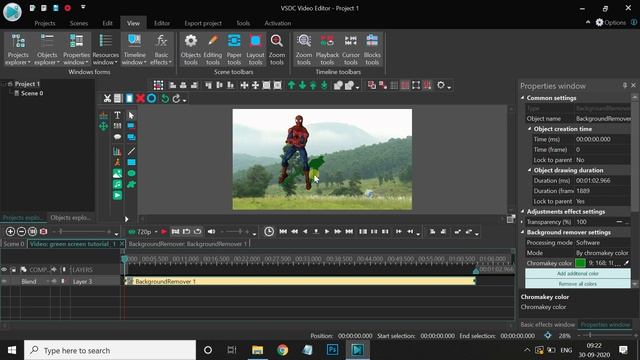Add a video object play icon

pos(117,196)
